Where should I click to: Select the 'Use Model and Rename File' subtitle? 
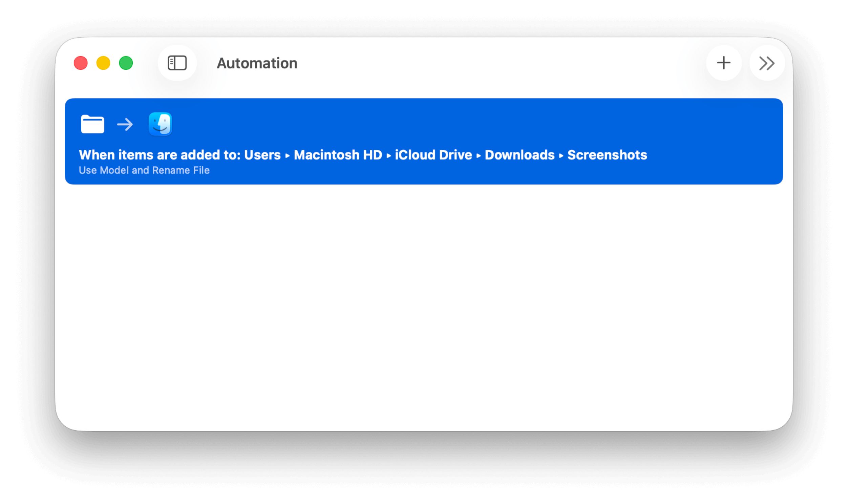coord(144,170)
